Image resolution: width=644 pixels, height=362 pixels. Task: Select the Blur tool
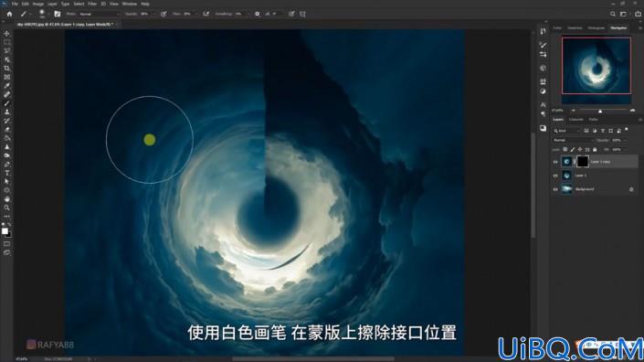(x=7, y=146)
